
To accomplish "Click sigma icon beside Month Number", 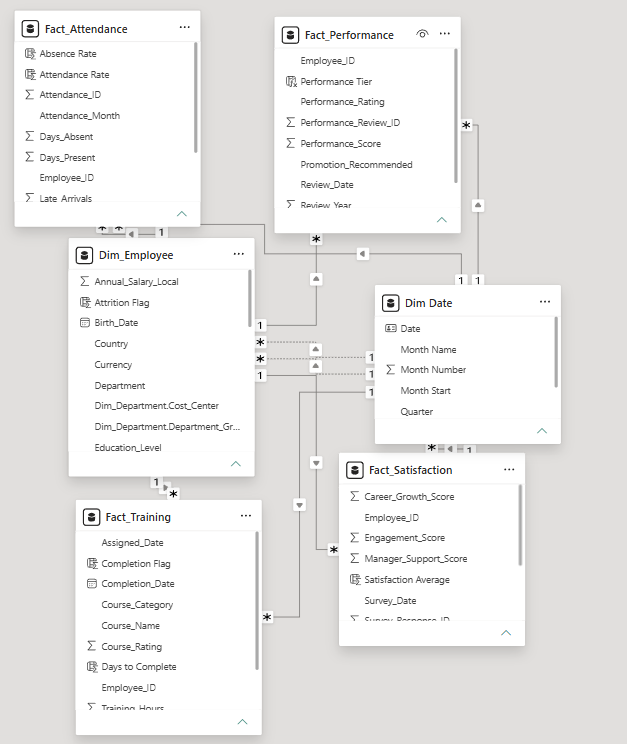I will pyautogui.click(x=390, y=369).
